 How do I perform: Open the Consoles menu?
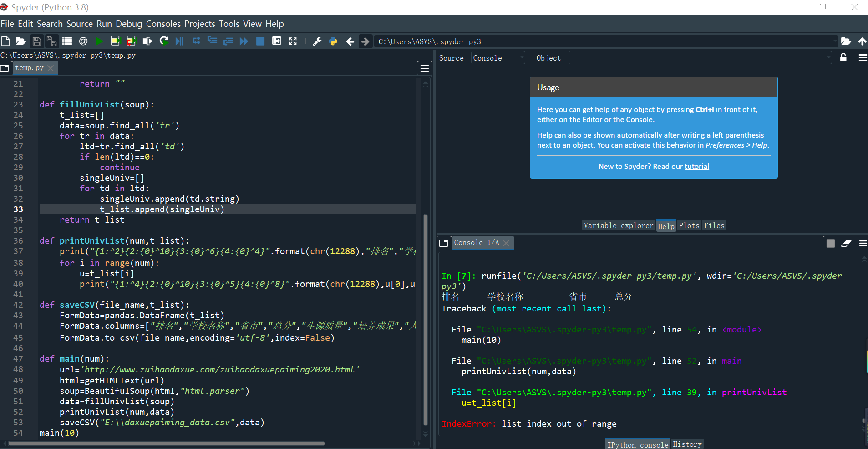pos(163,24)
